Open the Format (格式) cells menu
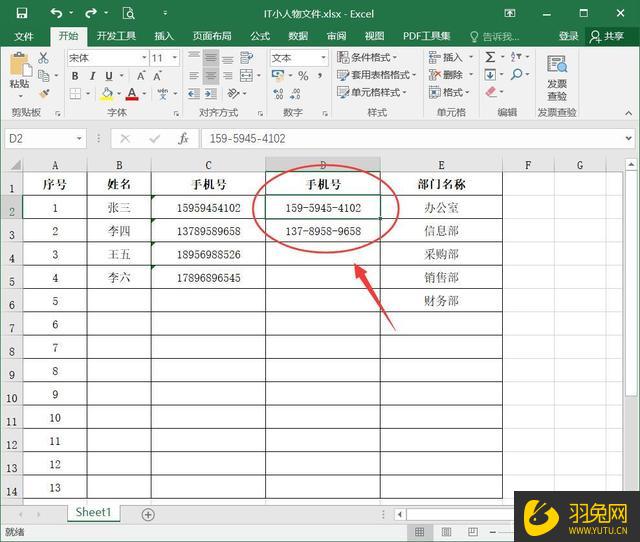 point(449,93)
